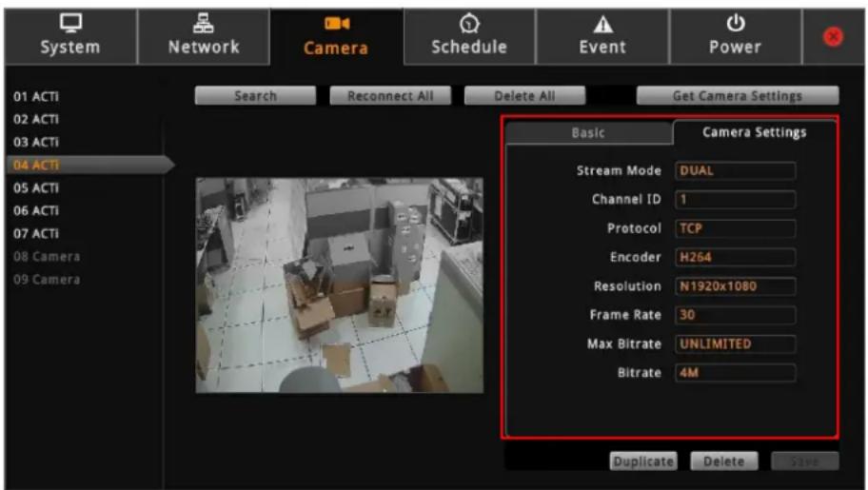Select camera 02 ACTi in list

[36, 119]
